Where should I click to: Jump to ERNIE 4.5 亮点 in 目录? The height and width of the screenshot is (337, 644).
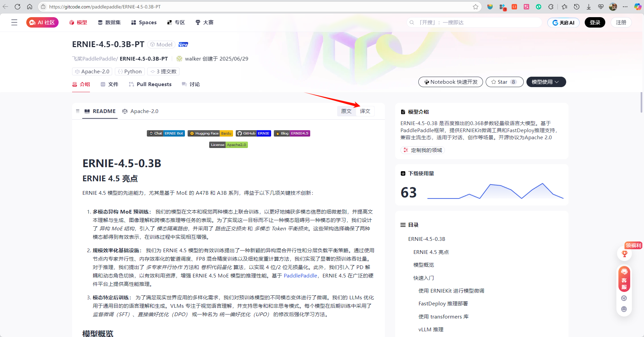pos(431,252)
